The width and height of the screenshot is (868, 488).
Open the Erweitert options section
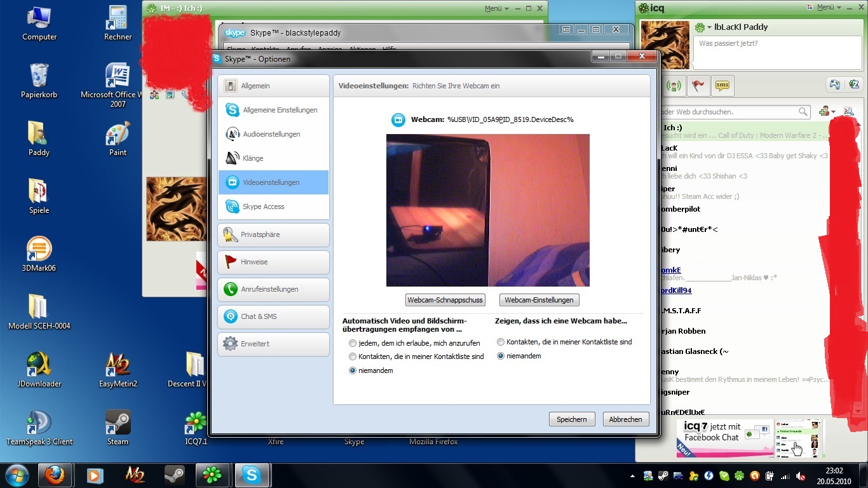pos(273,344)
